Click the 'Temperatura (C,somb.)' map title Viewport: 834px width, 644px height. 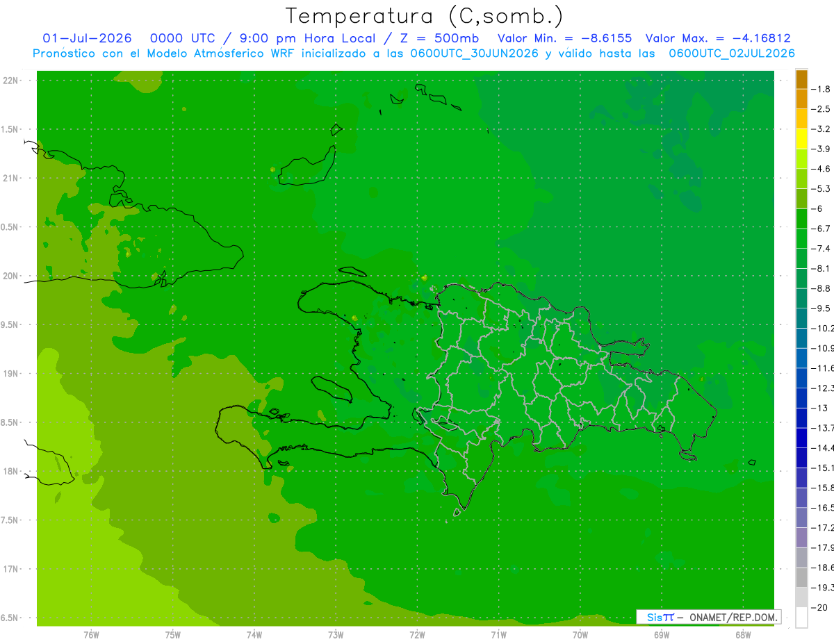click(x=425, y=17)
